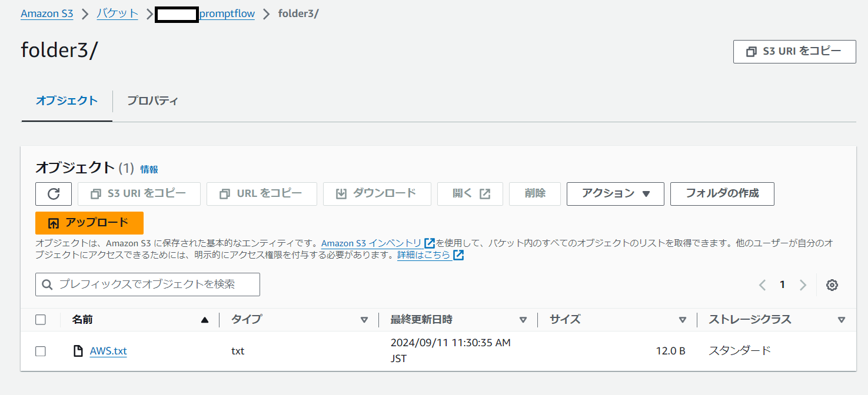This screenshot has width=868, height=395.
Task: Click the 2024/09/11 11:30:35 AM timestamp
Action: click(451, 342)
